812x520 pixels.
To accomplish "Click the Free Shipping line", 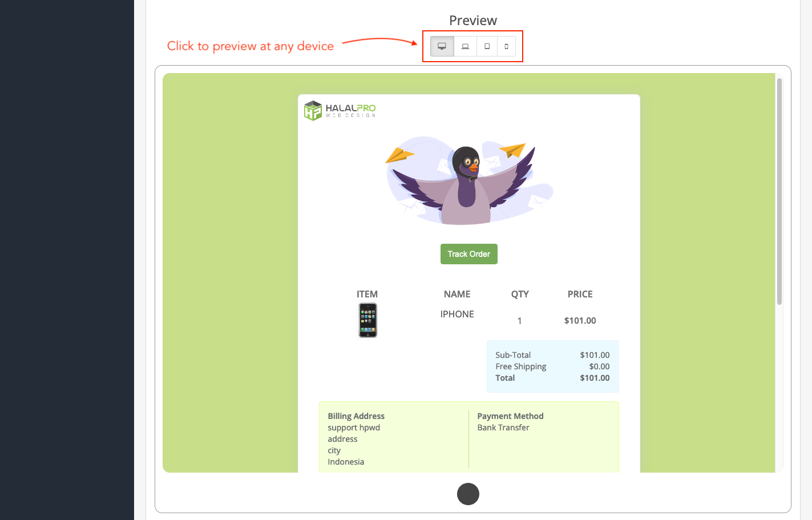I will 520,366.
